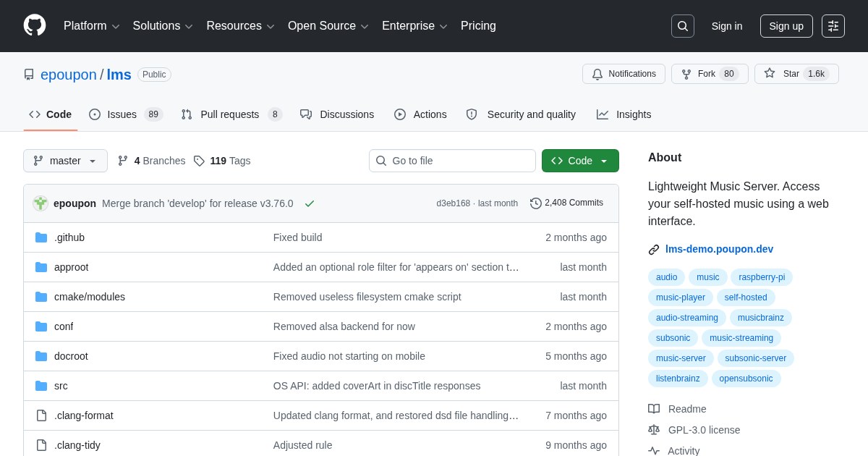Switch to the Issues tab

(x=126, y=114)
